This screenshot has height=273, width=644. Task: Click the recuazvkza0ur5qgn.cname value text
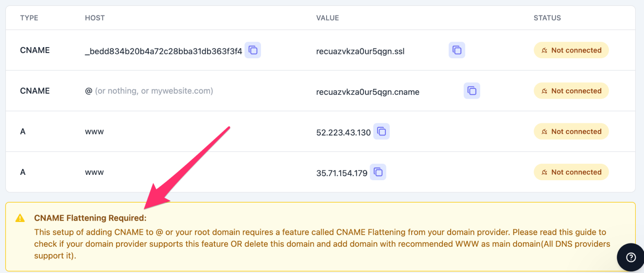pos(367,92)
